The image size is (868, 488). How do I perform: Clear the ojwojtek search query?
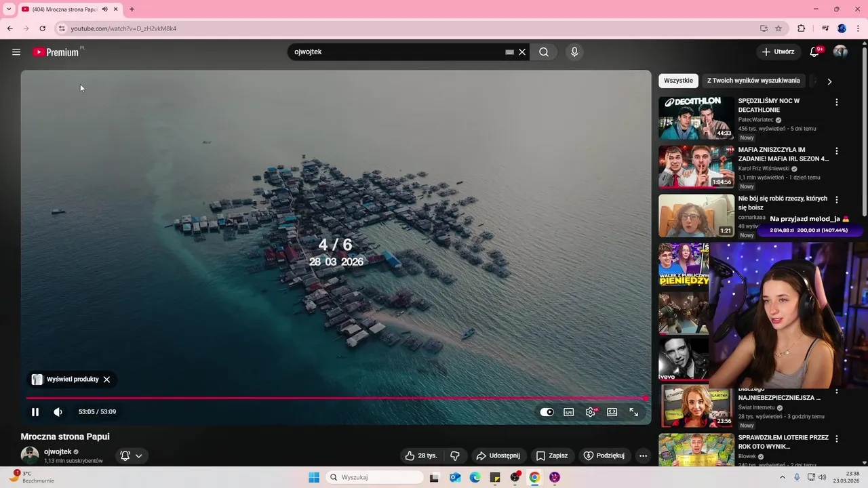click(x=522, y=52)
